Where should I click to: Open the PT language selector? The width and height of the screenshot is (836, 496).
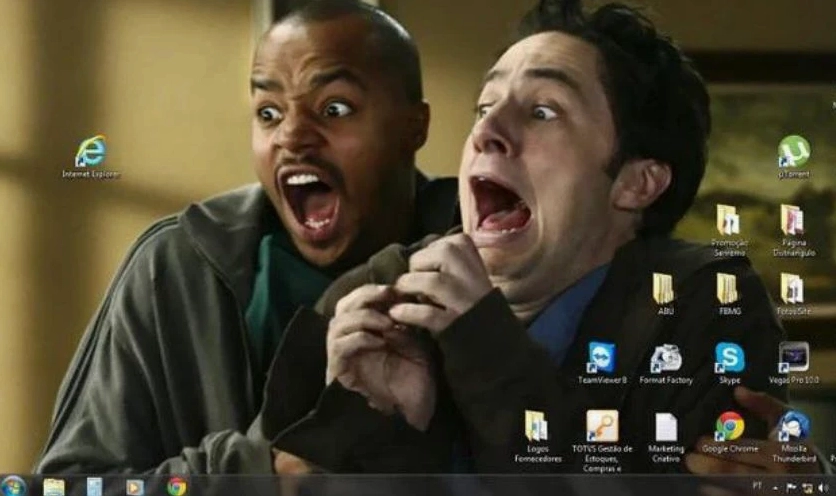(757, 486)
